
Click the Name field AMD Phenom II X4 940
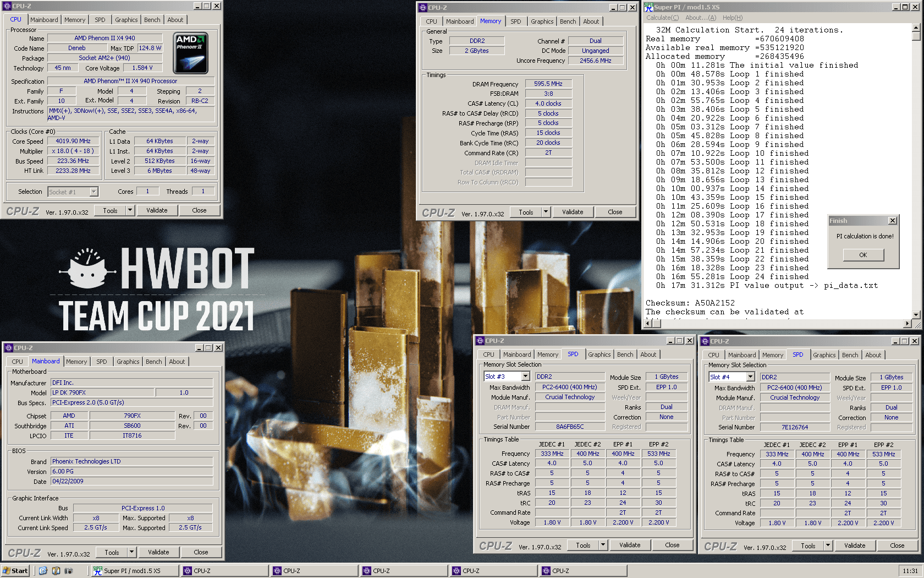[105, 38]
